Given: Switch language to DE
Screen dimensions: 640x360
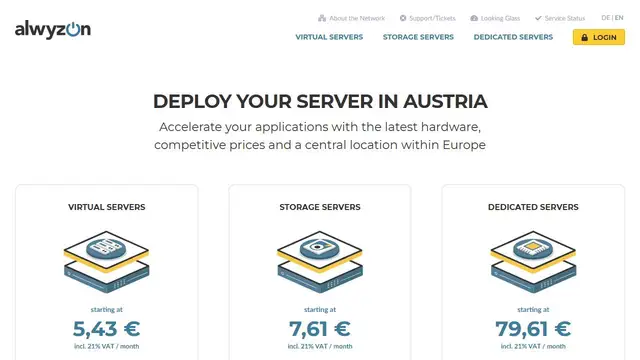Looking at the screenshot, I should (x=605, y=18).
